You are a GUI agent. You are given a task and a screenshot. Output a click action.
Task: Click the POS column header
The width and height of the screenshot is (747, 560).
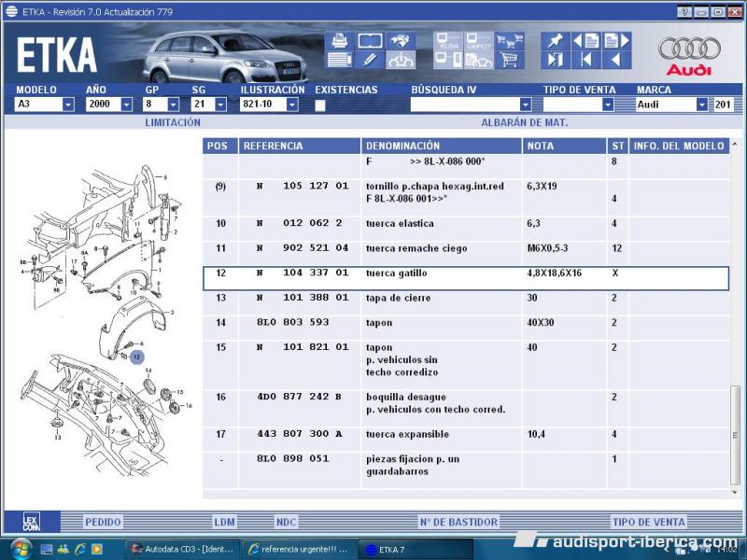(219, 147)
